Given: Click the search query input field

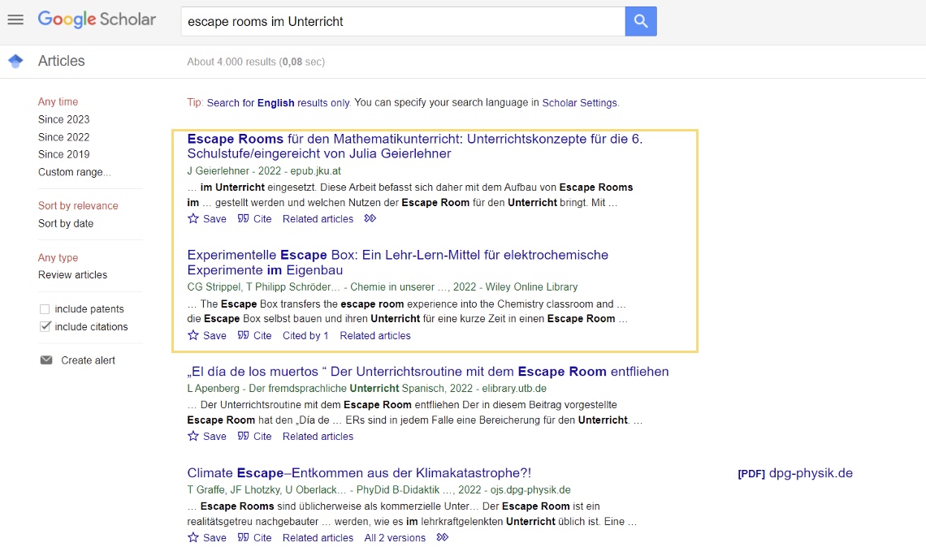Looking at the screenshot, I should pyautogui.click(x=402, y=22).
